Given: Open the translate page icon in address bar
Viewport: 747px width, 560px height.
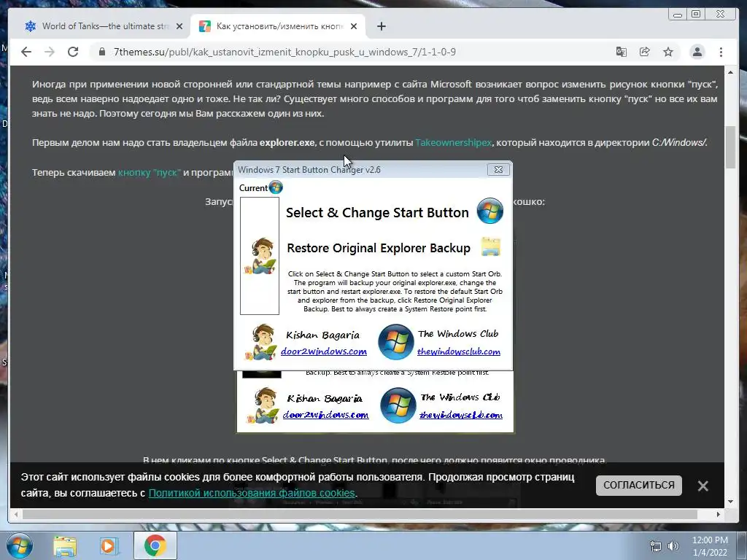Looking at the screenshot, I should [x=622, y=52].
